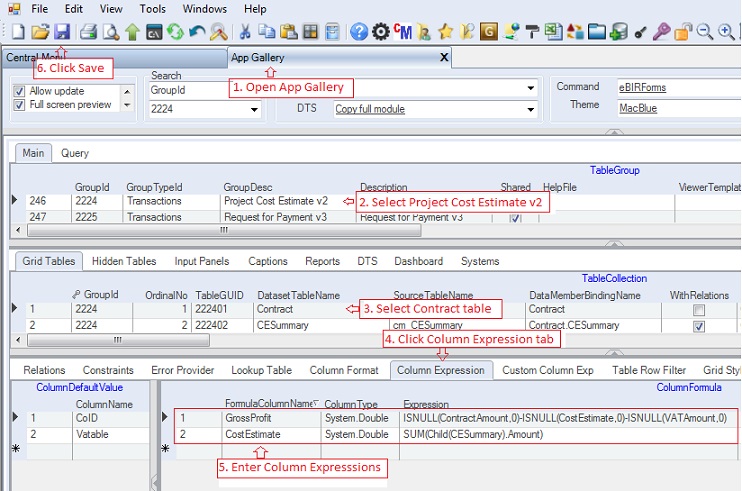Click options list scroll-down arrow

(x=127, y=105)
